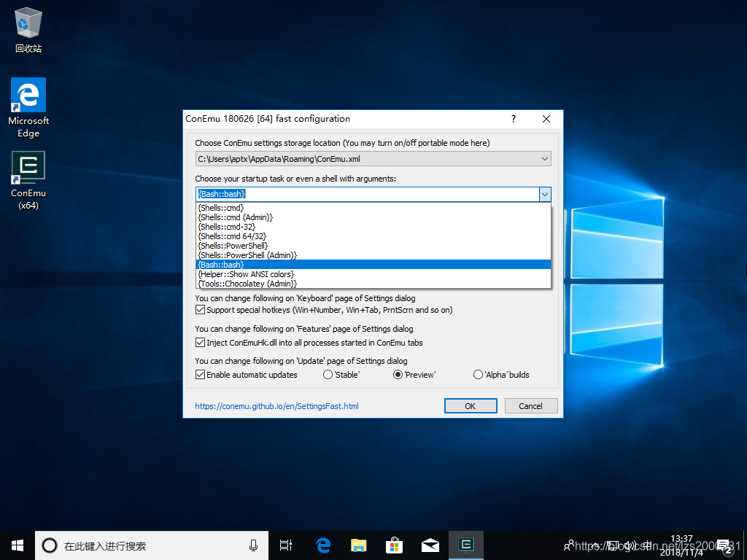Viewport: 747px width, 560px height.
Task: Choose {Shells::cmd (Admin)} from the list
Action: [x=373, y=217]
